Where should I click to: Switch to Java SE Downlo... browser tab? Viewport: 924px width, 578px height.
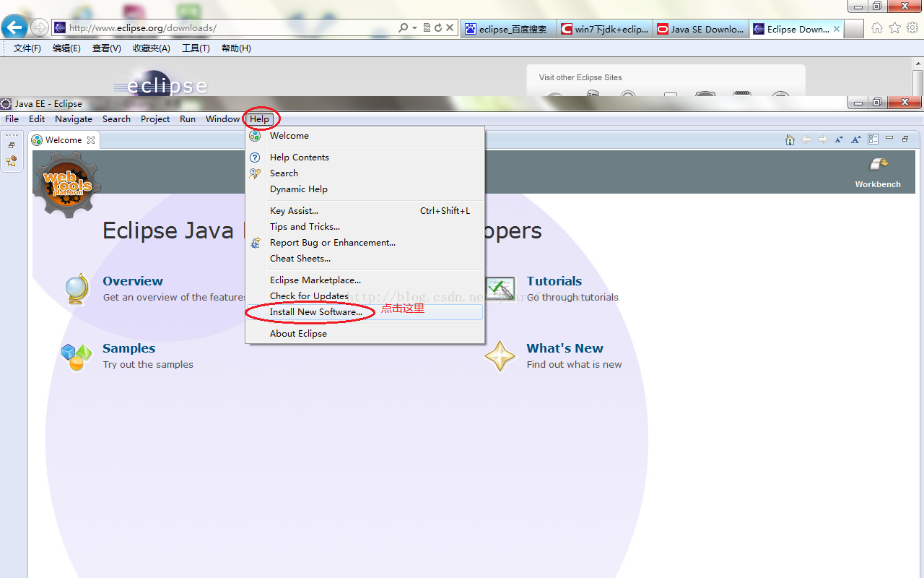701,29
